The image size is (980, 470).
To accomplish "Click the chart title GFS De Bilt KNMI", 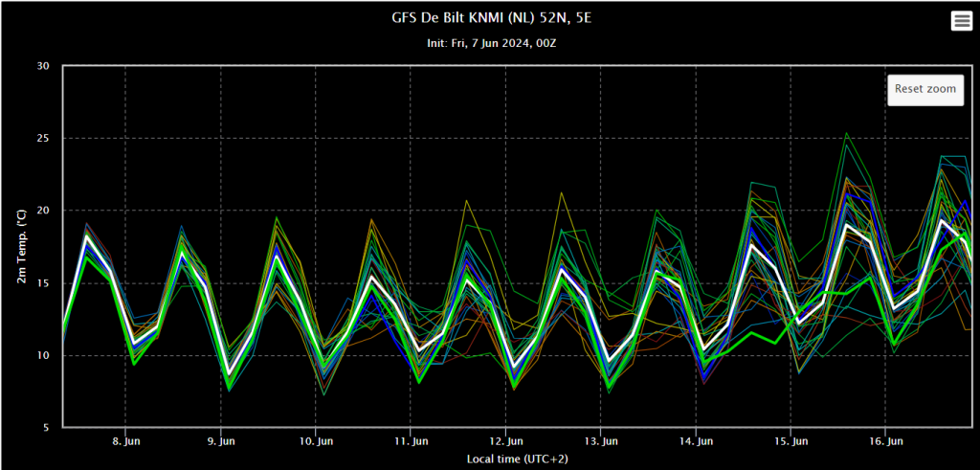I will click(490, 18).
